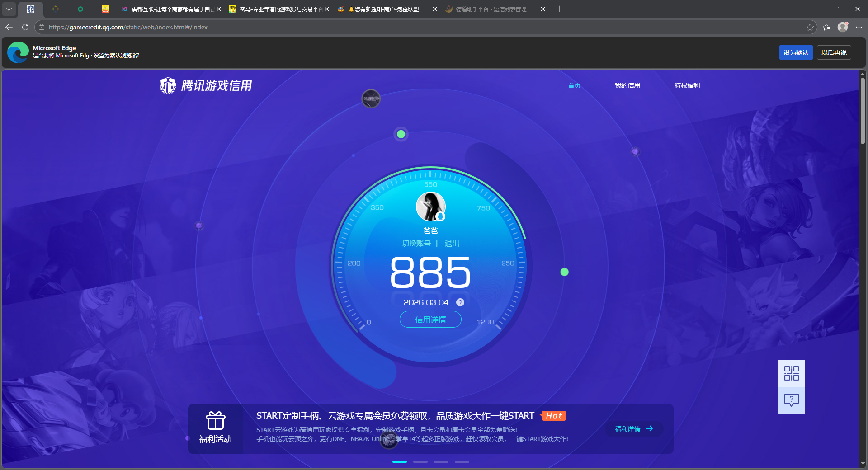868x470 pixels.
Task: Switch to the 我的信用 tab
Action: [x=628, y=85]
